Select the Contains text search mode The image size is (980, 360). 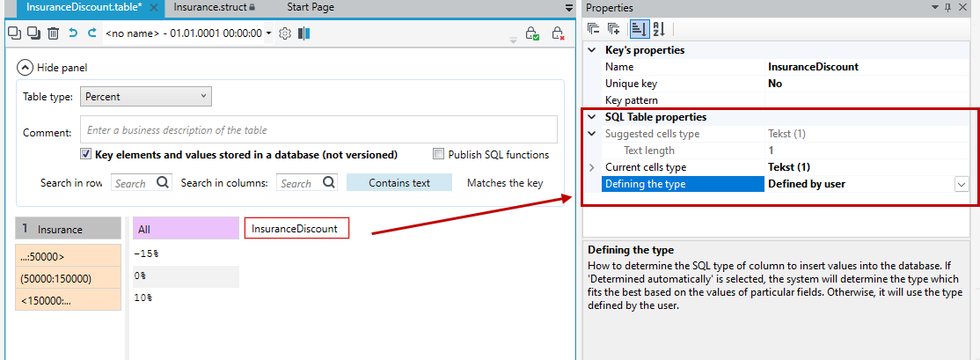pos(399,182)
